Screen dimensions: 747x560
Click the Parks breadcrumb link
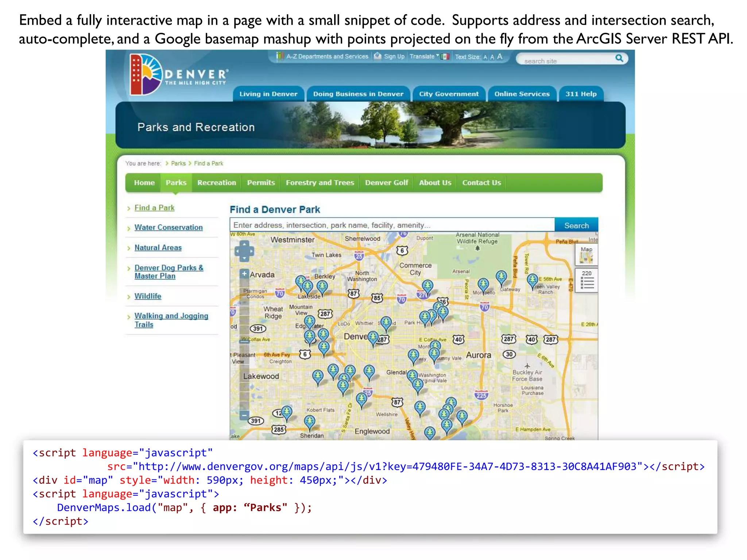[178, 163]
